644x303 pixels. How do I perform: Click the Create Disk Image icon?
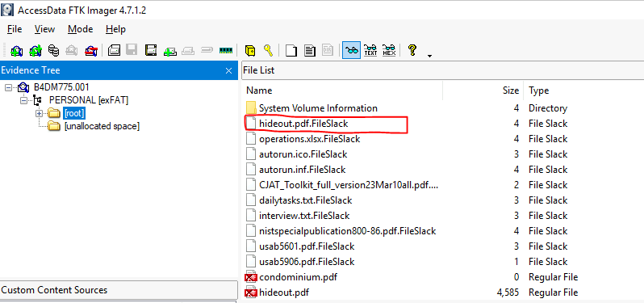[114, 51]
